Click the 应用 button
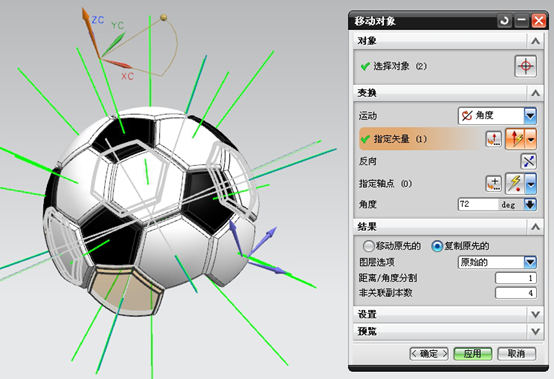Image resolution: width=554 pixels, height=379 pixels. tap(473, 354)
